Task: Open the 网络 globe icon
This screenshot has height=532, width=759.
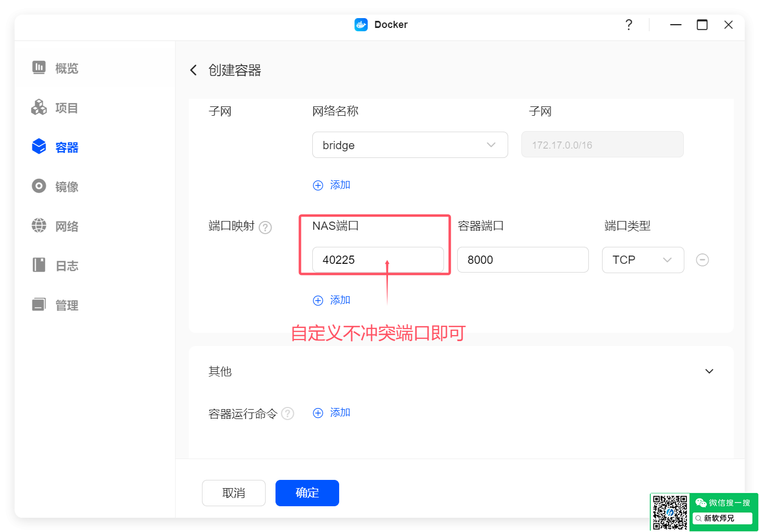Action: pyautogui.click(x=39, y=226)
